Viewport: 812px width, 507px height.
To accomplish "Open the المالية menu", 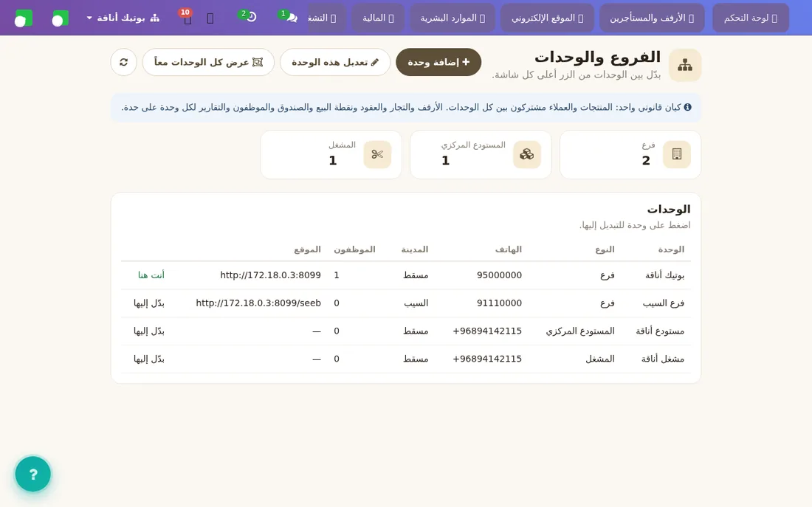I will (377, 18).
